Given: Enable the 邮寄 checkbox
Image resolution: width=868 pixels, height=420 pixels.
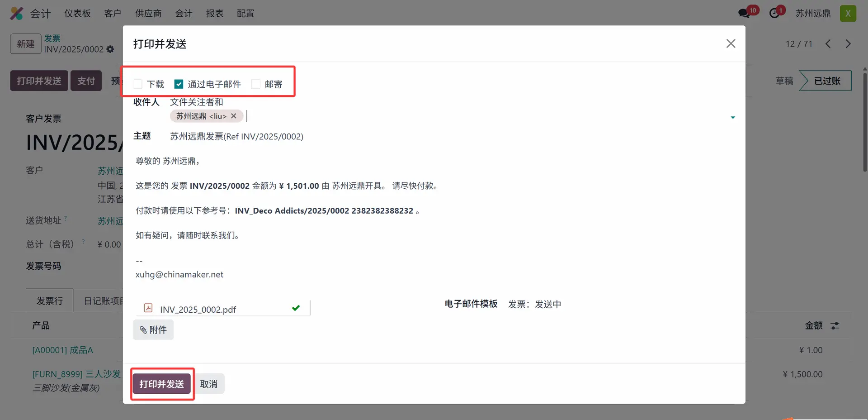Looking at the screenshot, I should (x=256, y=84).
